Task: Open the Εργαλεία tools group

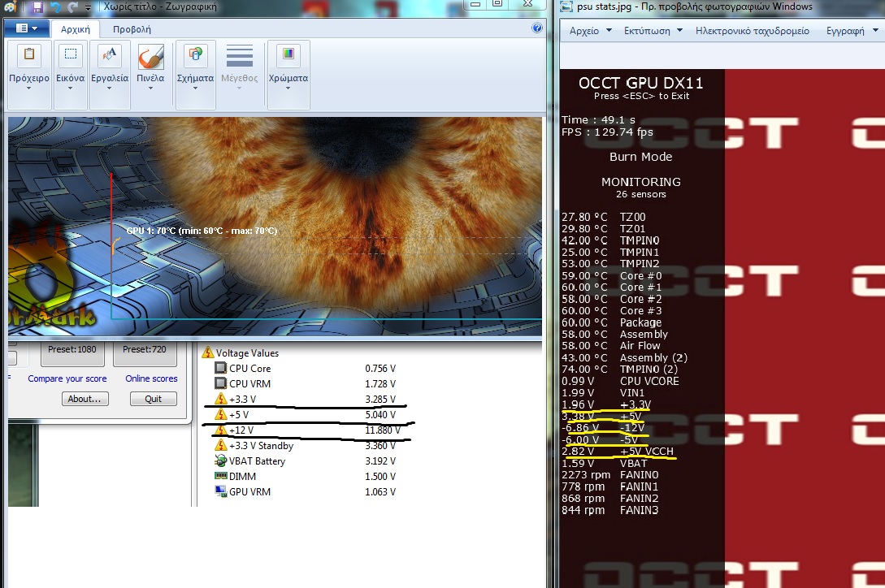Action: point(110,75)
